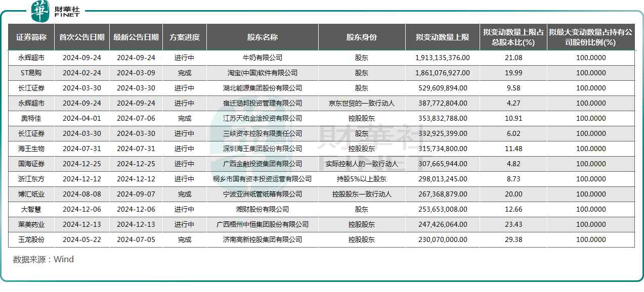
Task: Click the 首次公告日期 column header
Action: click(82, 37)
